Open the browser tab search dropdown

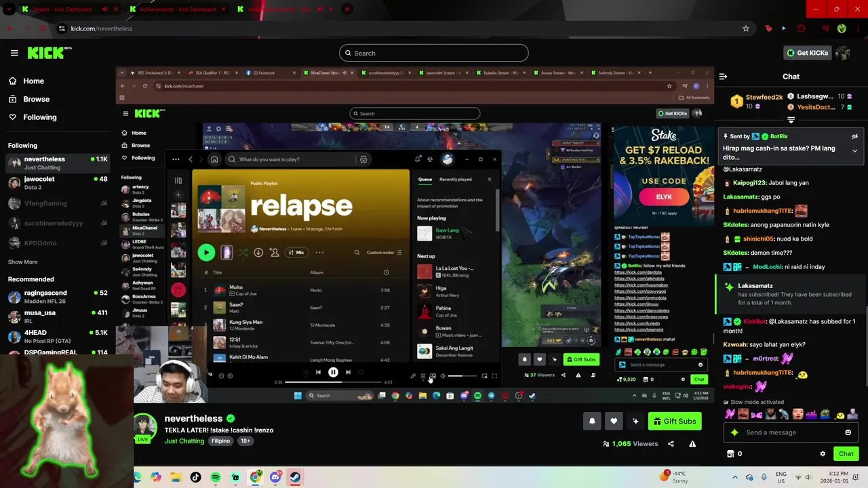[x=9, y=9]
